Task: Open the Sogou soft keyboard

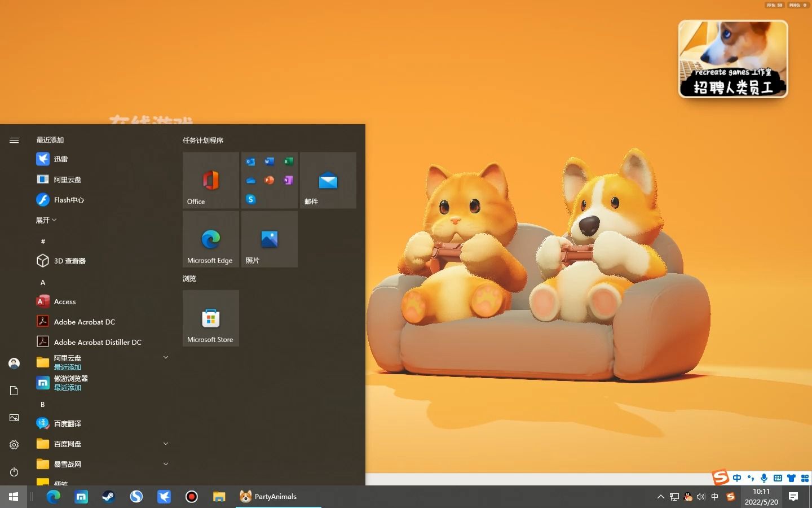Action: (x=778, y=478)
